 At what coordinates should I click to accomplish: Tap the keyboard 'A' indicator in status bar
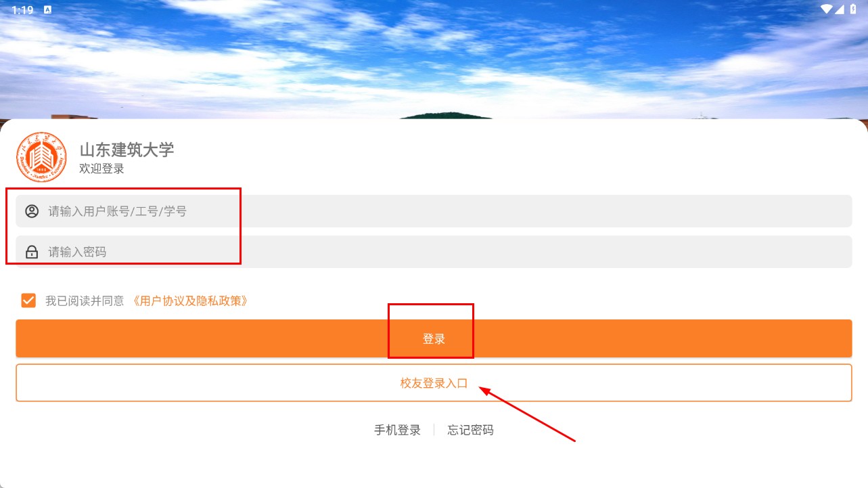point(47,9)
